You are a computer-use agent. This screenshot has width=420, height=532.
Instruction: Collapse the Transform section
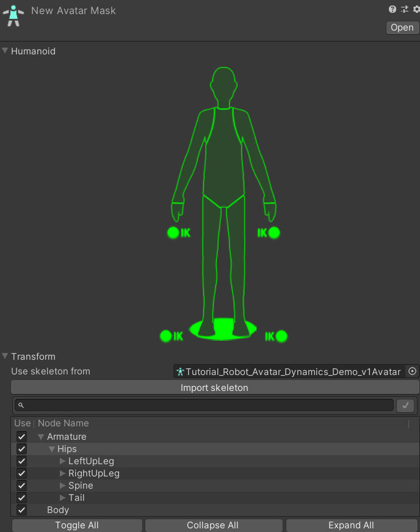(x=5, y=356)
